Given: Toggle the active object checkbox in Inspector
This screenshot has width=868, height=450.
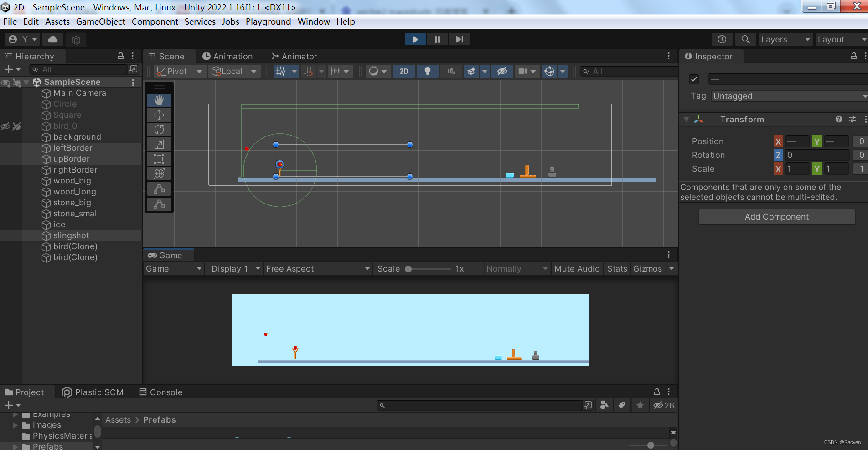Looking at the screenshot, I should pos(694,79).
